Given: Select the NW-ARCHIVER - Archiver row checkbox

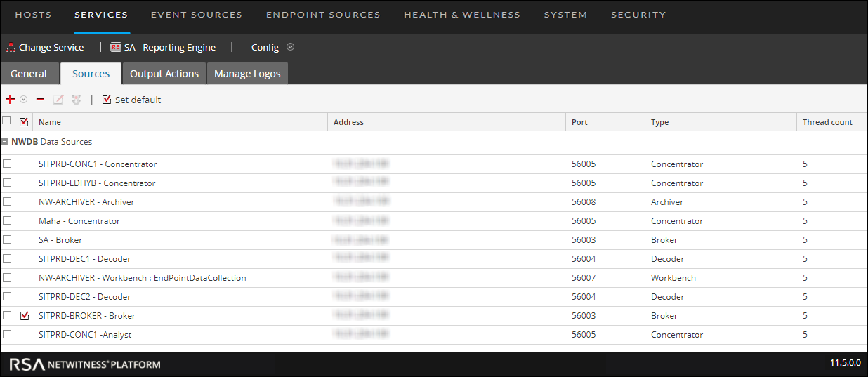Looking at the screenshot, I should click(x=7, y=201).
